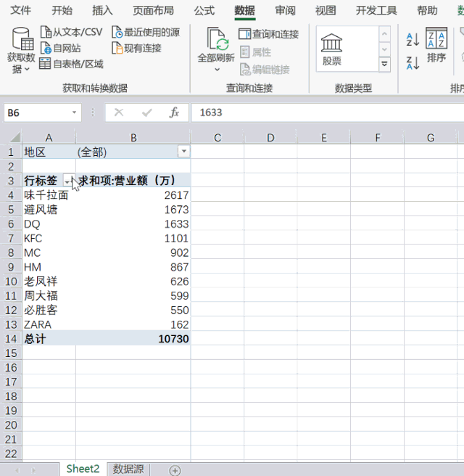Click the 全部刷新 refresh icon
The height and width of the screenshot is (476, 464).
pos(216,39)
